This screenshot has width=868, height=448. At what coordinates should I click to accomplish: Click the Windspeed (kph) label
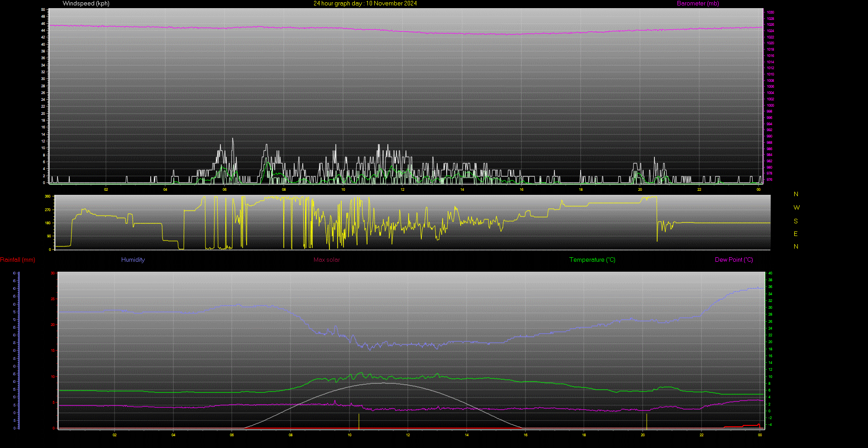pyautogui.click(x=86, y=4)
